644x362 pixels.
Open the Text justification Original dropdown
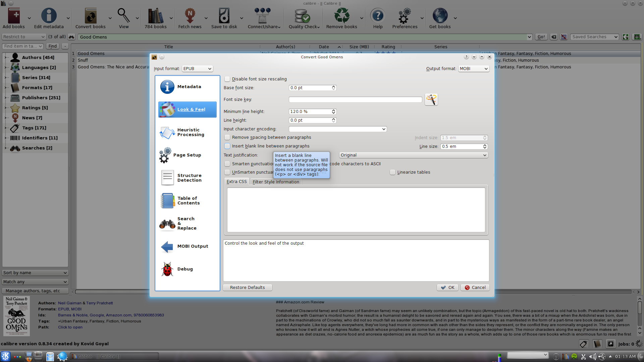pos(413,155)
